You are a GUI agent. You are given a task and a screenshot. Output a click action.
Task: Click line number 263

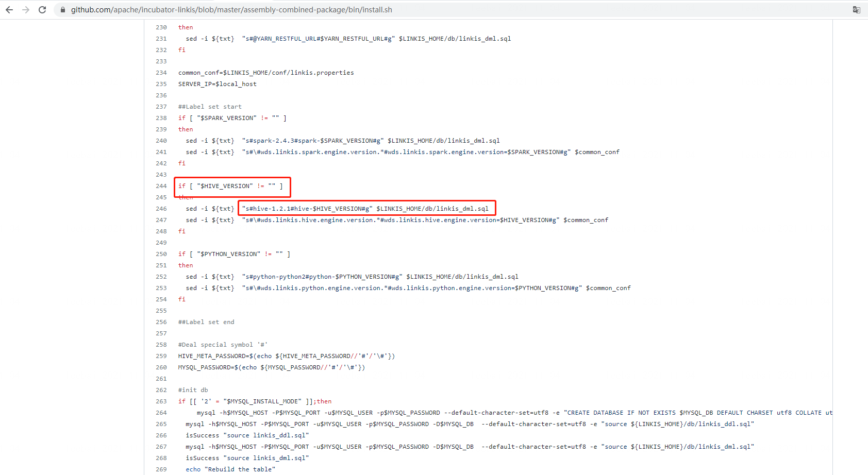pos(161,401)
